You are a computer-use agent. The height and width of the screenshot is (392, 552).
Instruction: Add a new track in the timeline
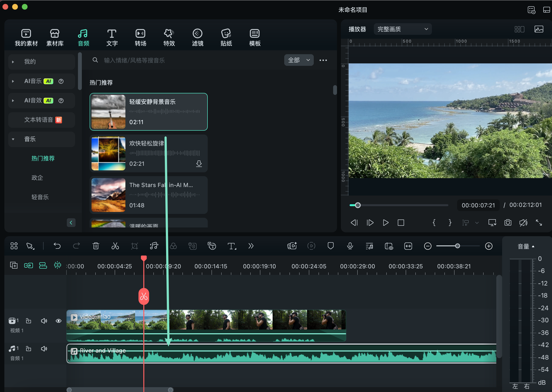(14, 265)
